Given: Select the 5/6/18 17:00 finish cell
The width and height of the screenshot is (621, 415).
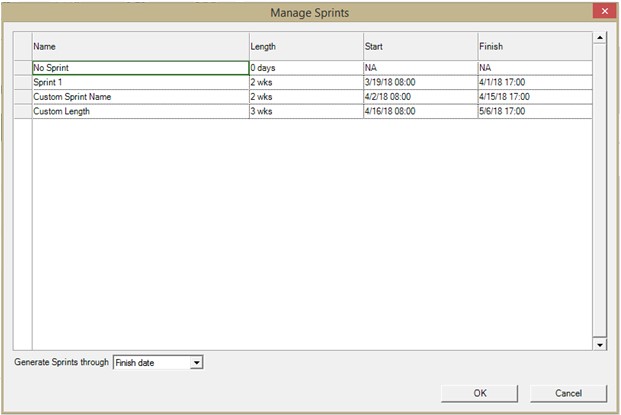Looking at the screenshot, I should pyautogui.click(x=535, y=111).
